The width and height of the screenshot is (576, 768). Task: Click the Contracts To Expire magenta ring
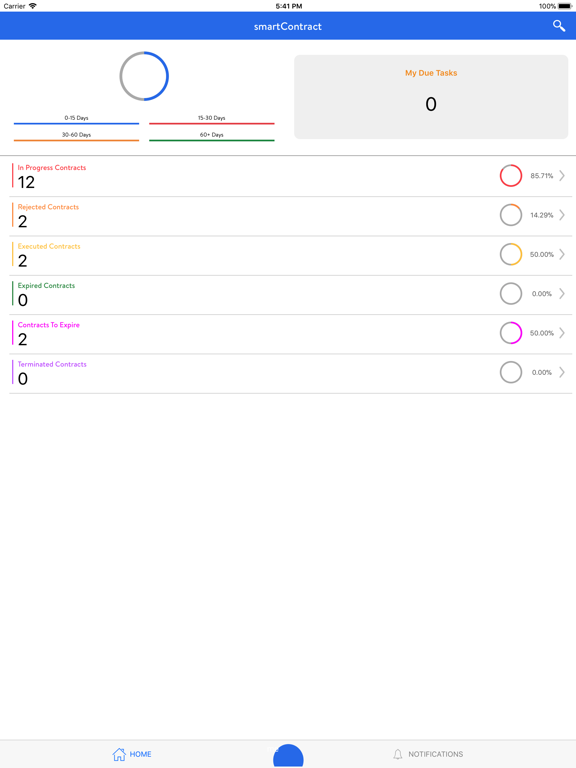[511, 333]
